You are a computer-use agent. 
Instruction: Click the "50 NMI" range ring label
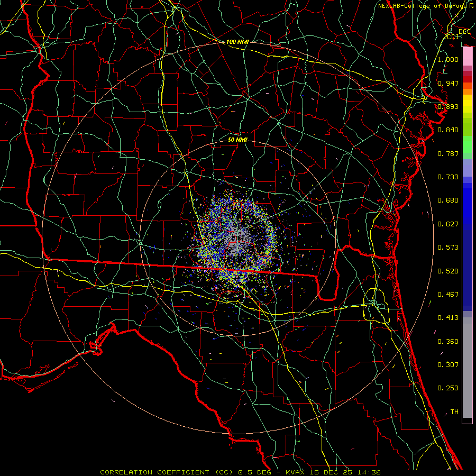pos(237,140)
